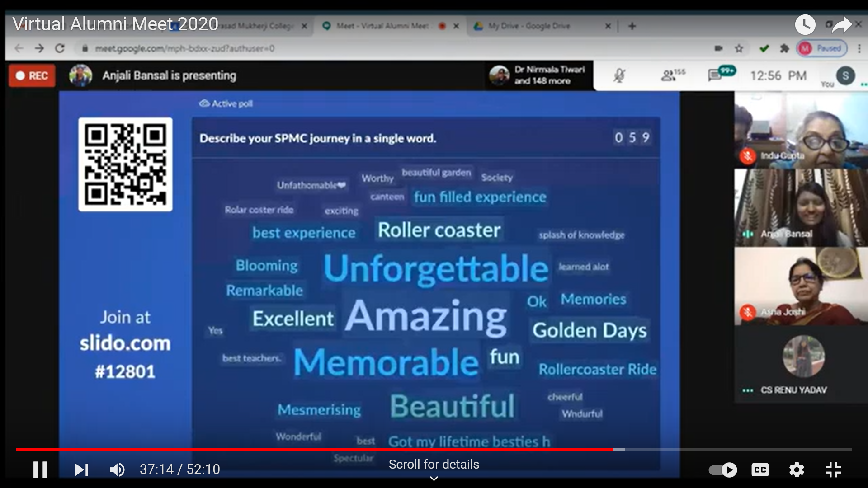Open a new browser tab
This screenshot has width=868, height=488.
pos(632,26)
